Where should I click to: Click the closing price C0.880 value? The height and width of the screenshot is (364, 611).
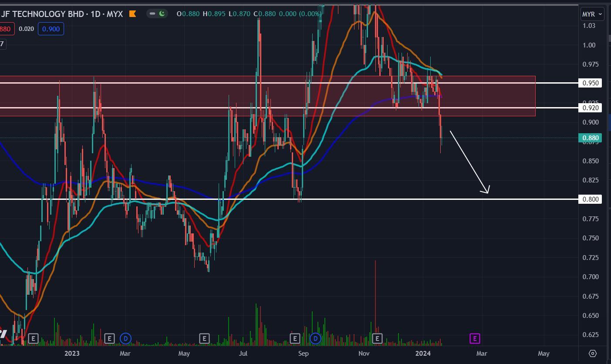point(265,14)
